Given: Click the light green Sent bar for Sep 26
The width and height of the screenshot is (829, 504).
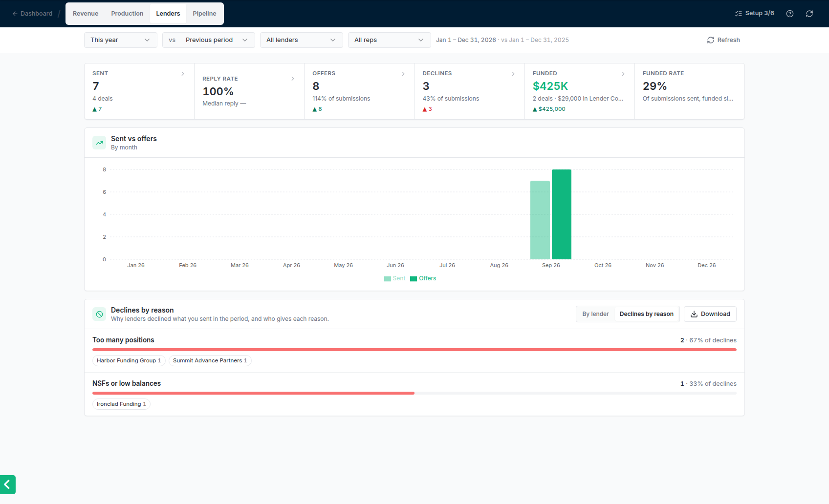Looking at the screenshot, I should pos(540,220).
